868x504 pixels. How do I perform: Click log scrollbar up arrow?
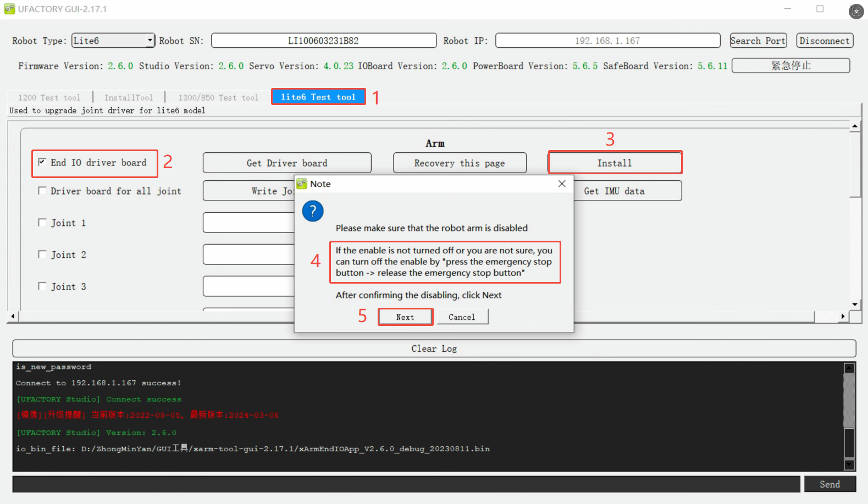pos(849,368)
